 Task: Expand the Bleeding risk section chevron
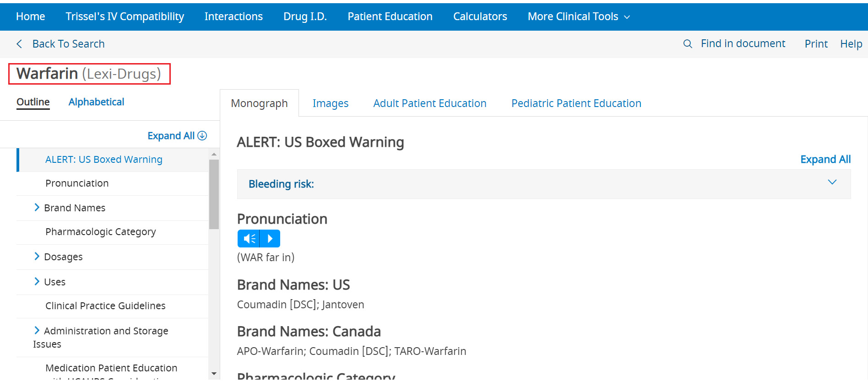point(832,182)
